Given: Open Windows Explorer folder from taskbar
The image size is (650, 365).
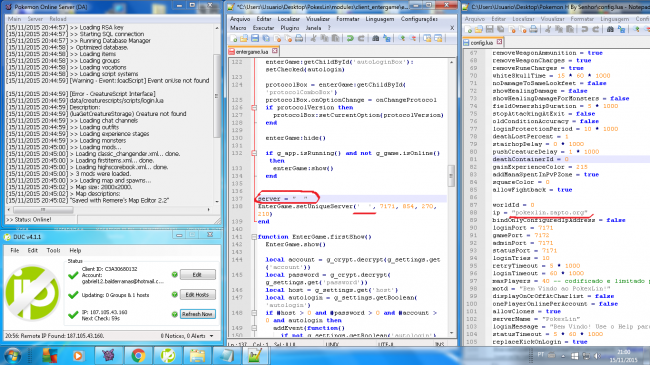Looking at the screenshot, I should click(197, 356).
